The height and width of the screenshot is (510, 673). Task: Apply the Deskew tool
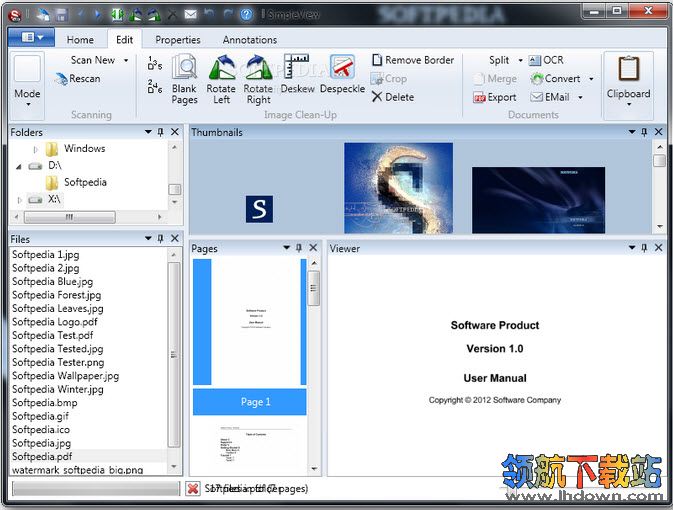(x=297, y=74)
